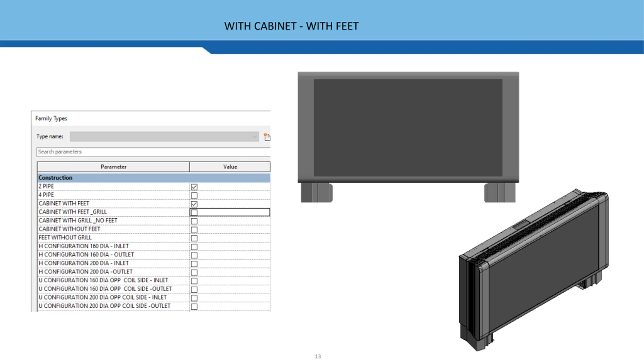
Task: Check the 4 PIPE checkbox
Action: (194, 195)
